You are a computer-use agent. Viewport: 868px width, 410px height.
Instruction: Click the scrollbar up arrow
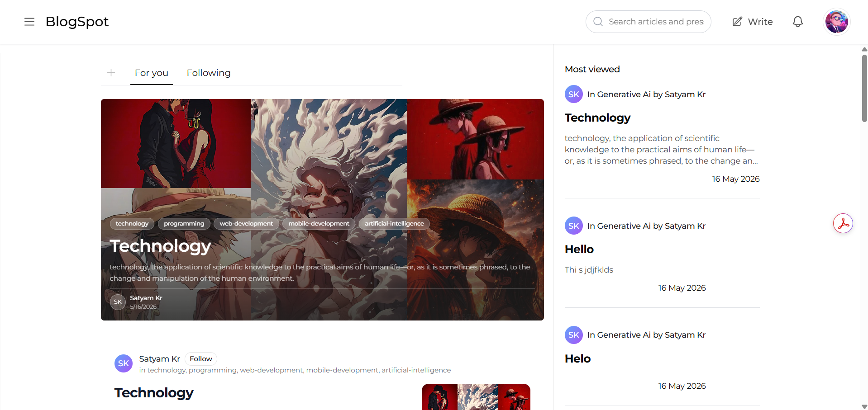[x=864, y=49]
